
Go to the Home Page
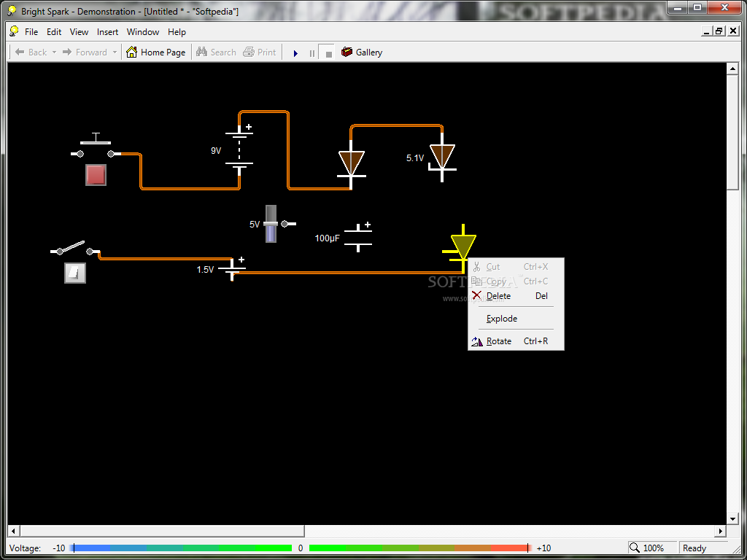click(156, 52)
